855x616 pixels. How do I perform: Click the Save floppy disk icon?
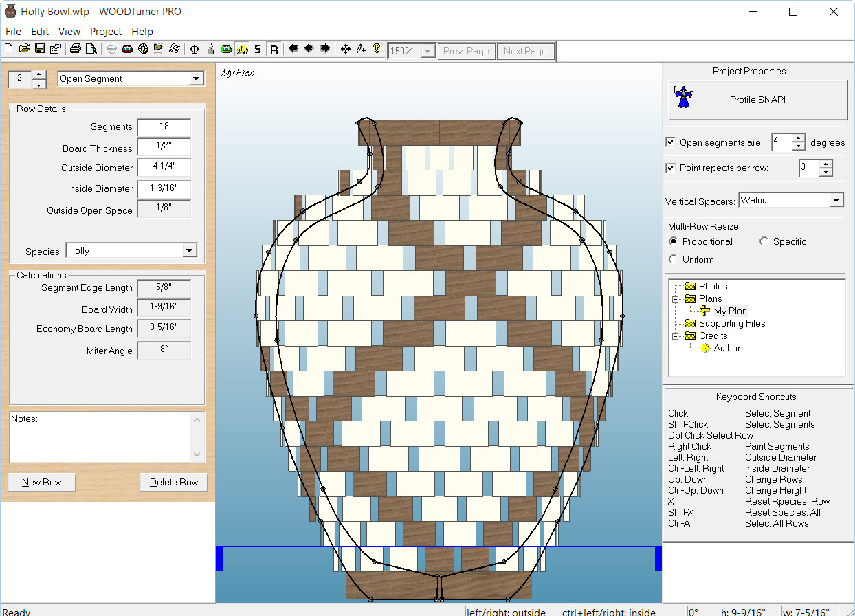[40, 49]
